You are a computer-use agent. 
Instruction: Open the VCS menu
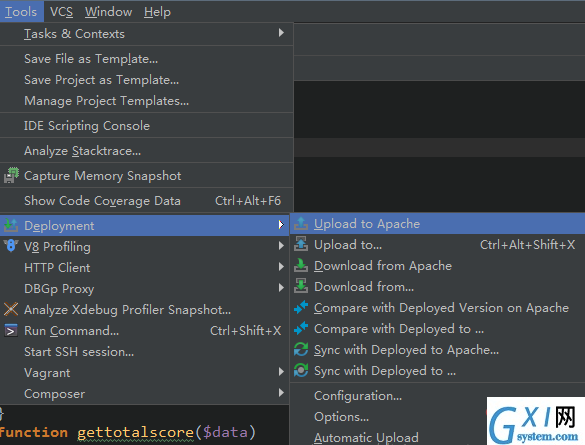point(61,12)
